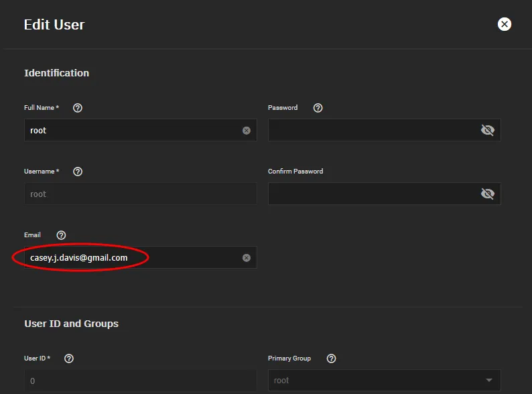532x394 pixels.
Task: Toggle Password visibility eye icon
Action: 487,131
